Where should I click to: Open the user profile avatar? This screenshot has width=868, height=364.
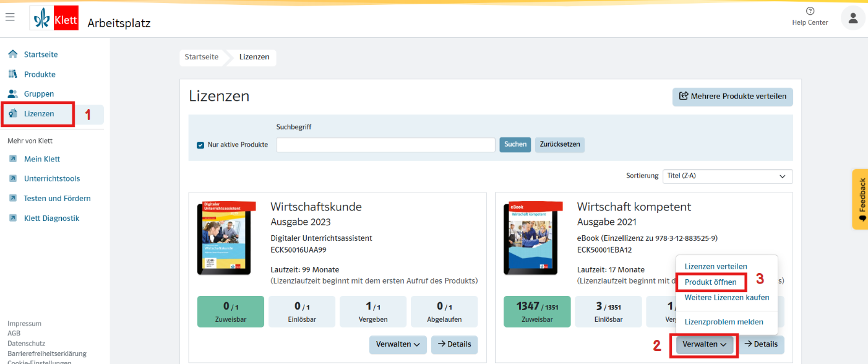853,18
